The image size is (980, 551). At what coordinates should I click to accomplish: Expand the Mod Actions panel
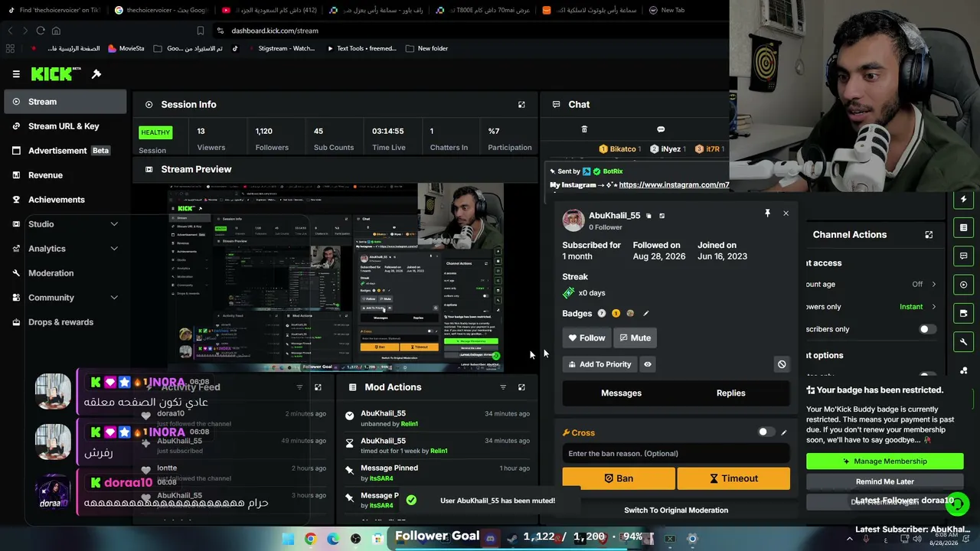[521, 387]
